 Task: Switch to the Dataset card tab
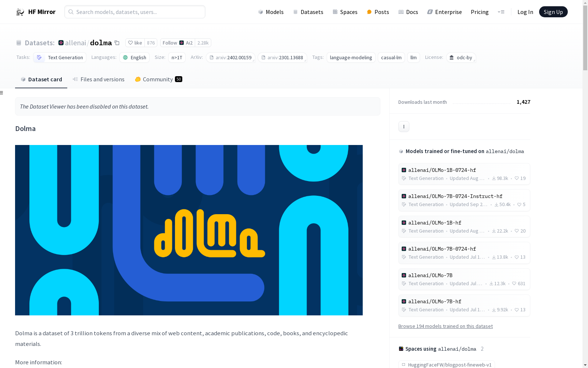point(41,79)
